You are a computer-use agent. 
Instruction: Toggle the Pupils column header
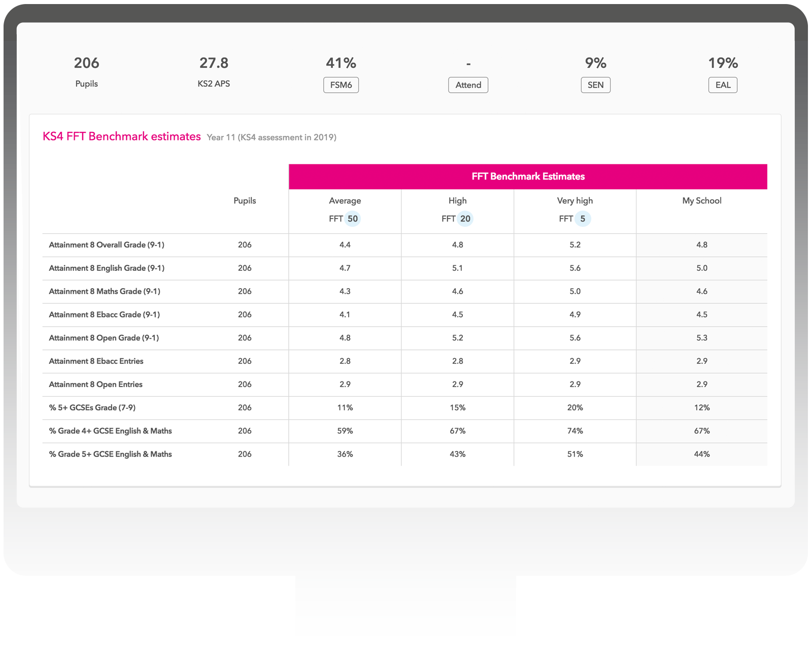pos(245,200)
